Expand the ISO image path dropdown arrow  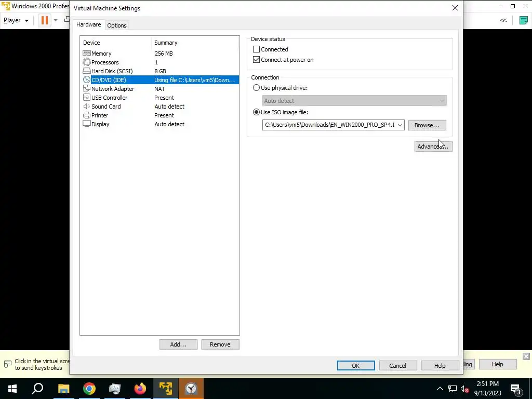[x=400, y=125]
